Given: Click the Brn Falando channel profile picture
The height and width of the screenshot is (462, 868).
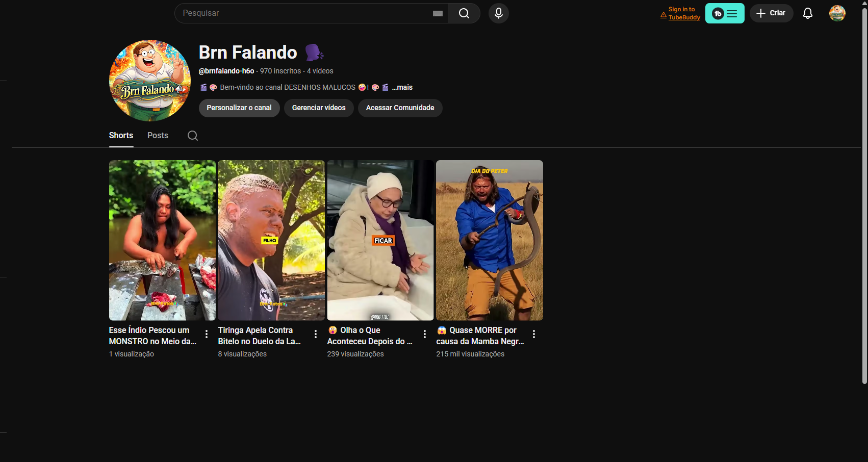Looking at the screenshot, I should pyautogui.click(x=149, y=81).
